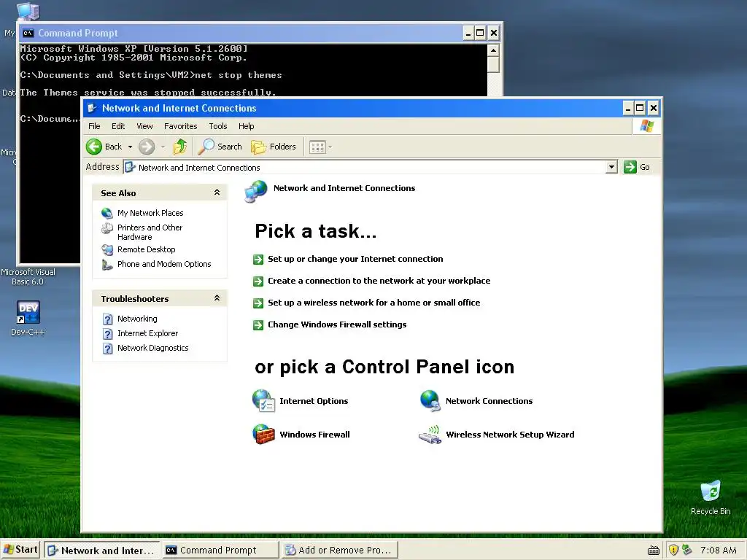The image size is (747, 560).
Task: Open the Network Diagnostics troubleshooter link
Action: tap(153, 348)
